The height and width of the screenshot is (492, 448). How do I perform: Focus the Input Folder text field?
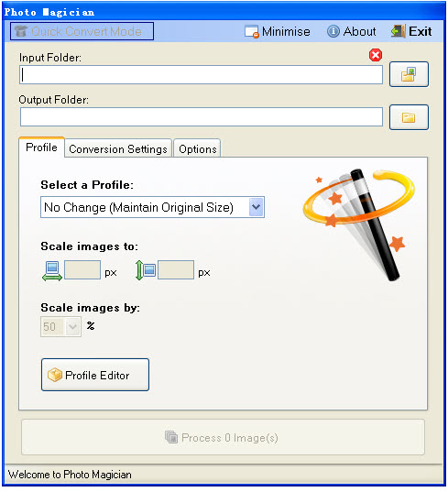pos(201,75)
